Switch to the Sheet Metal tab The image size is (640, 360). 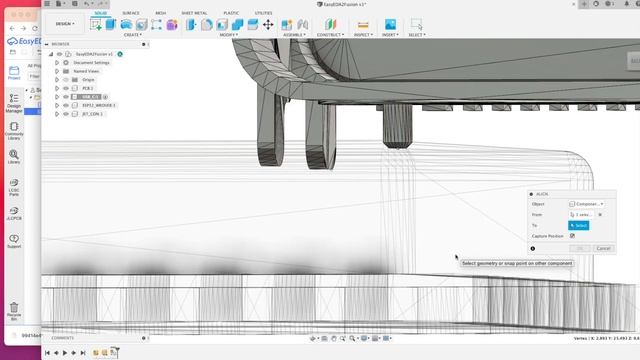[194, 13]
